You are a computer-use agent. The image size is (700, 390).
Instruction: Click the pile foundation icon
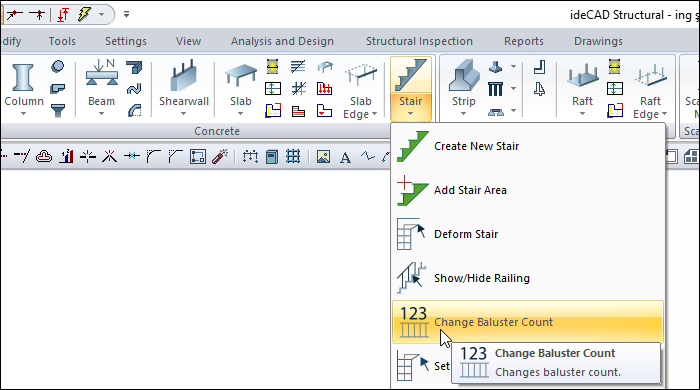click(495, 89)
